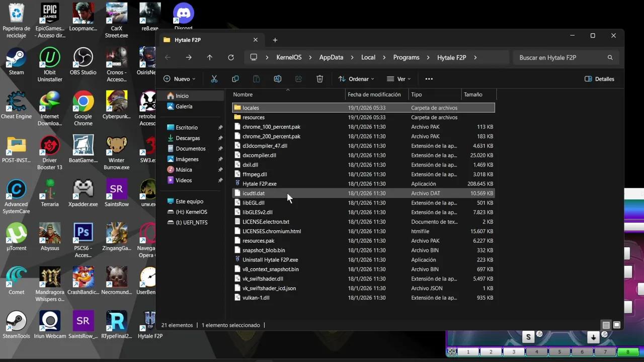Click the Buscar en Hytale F2P search box
The image size is (644, 362).
click(561, 58)
